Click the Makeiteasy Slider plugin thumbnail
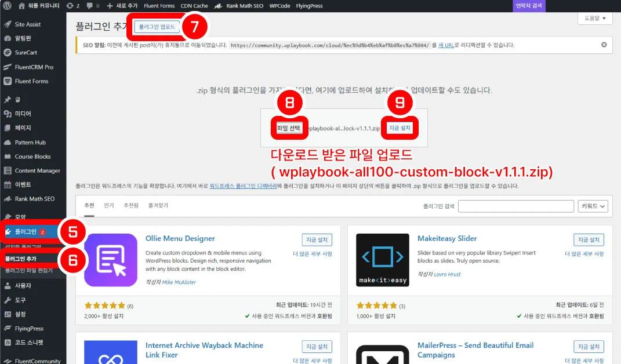Screen dimensions: 621x364 click(x=383, y=260)
